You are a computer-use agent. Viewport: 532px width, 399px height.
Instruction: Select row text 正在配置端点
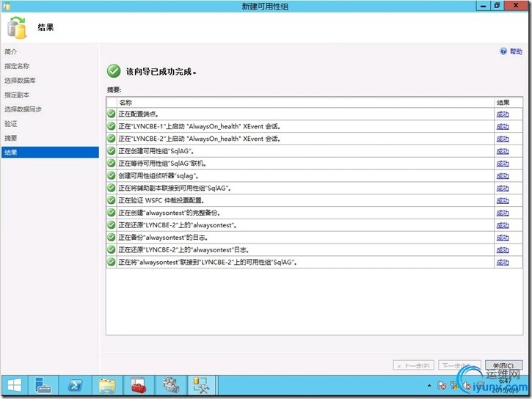pos(138,114)
